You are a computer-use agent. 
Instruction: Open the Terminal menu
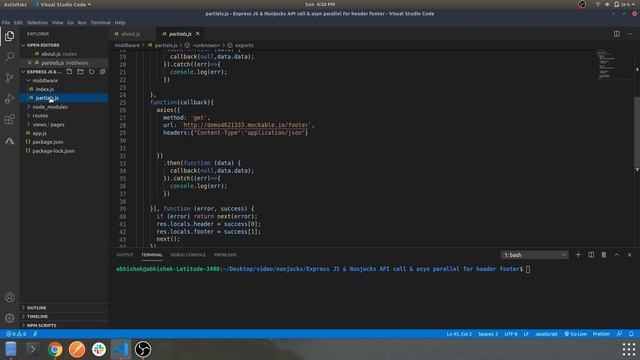tap(100, 22)
